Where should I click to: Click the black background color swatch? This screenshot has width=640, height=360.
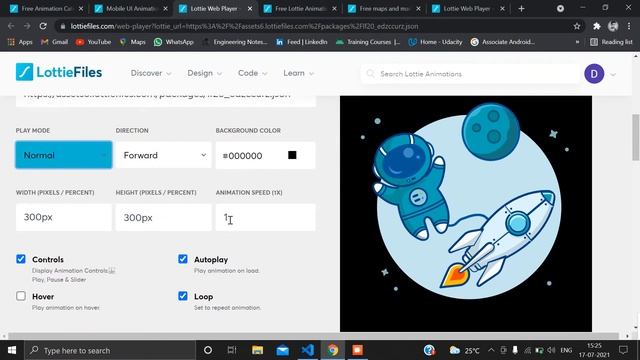click(x=292, y=155)
